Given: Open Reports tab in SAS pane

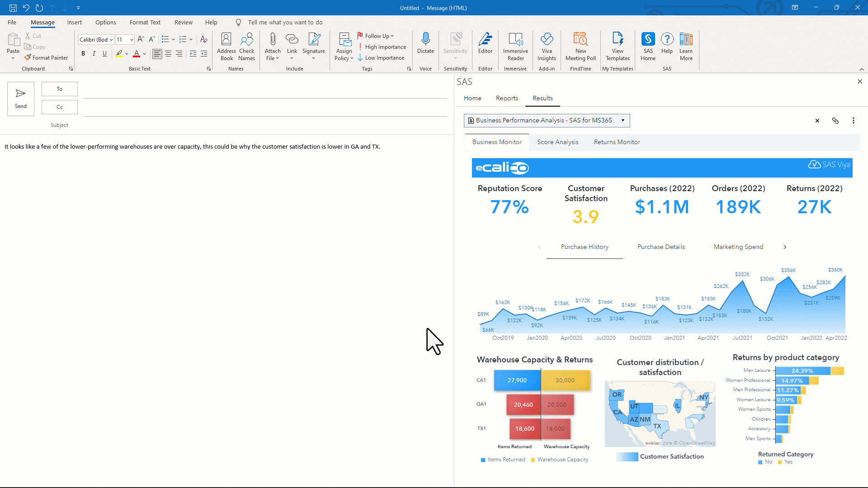Looking at the screenshot, I should (x=507, y=98).
